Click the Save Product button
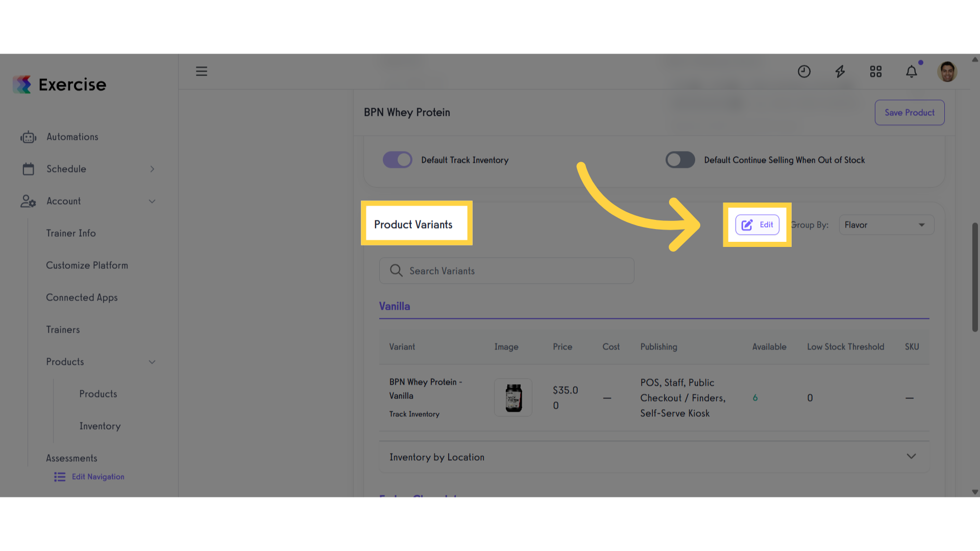Screen dimensions: 980x551 pos(910,113)
